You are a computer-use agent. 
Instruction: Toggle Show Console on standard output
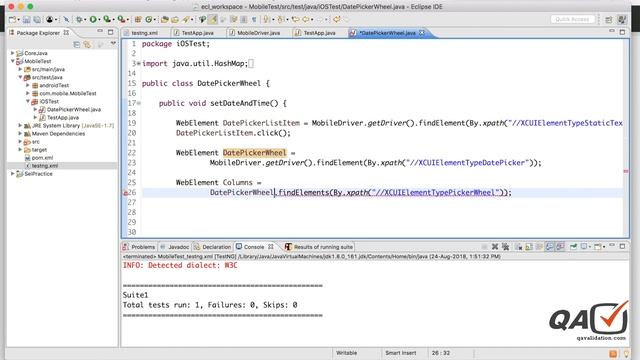[550, 247]
